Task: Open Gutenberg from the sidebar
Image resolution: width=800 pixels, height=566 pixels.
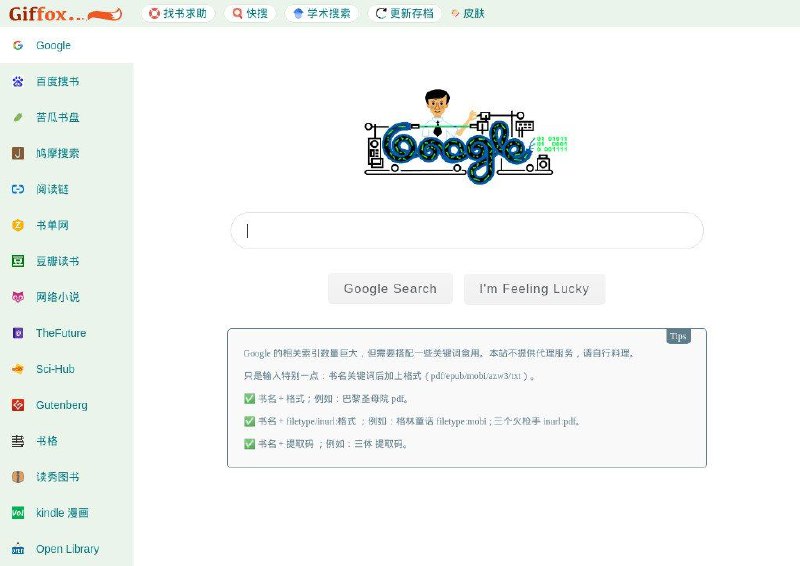Action: tap(67, 405)
